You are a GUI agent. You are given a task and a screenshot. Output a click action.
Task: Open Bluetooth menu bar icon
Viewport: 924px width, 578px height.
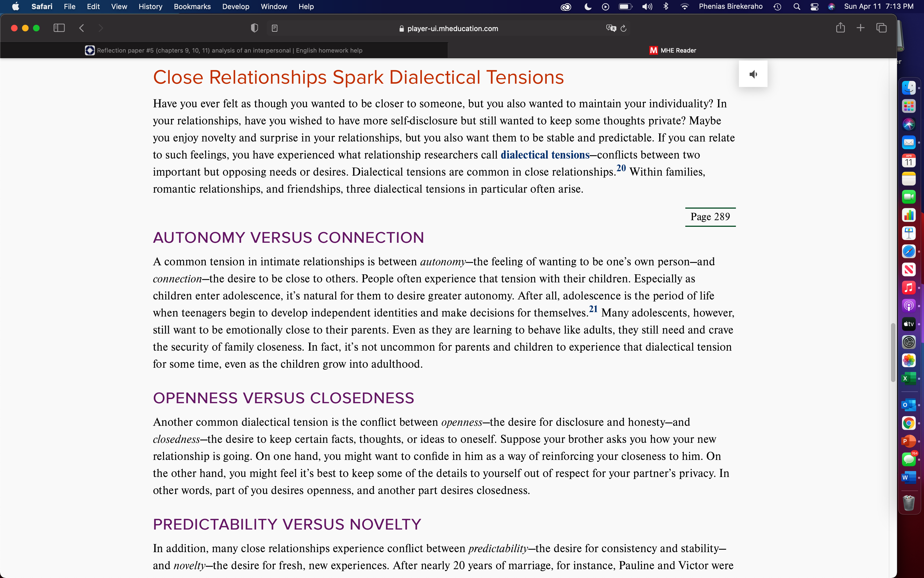click(x=666, y=7)
